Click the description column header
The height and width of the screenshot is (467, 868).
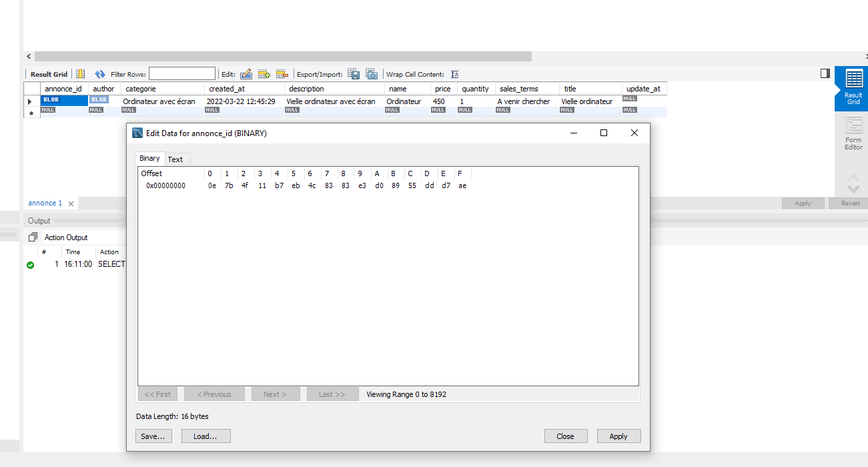(334, 89)
